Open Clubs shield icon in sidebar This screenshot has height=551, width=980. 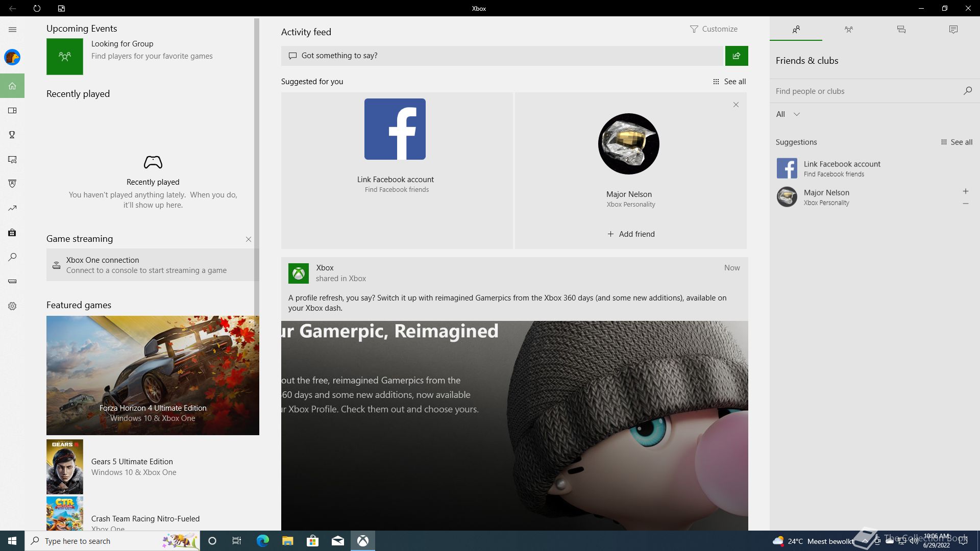pyautogui.click(x=12, y=184)
